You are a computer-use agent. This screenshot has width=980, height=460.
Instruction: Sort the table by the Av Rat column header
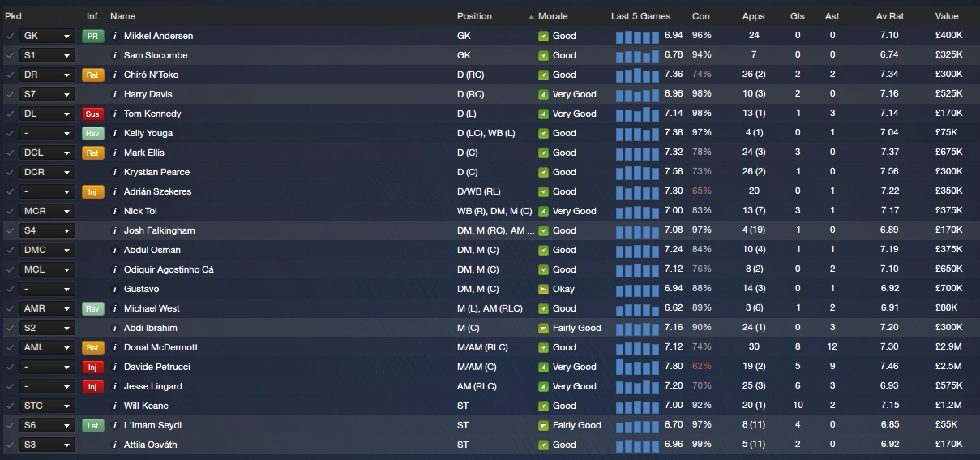click(x=889, y=16)
